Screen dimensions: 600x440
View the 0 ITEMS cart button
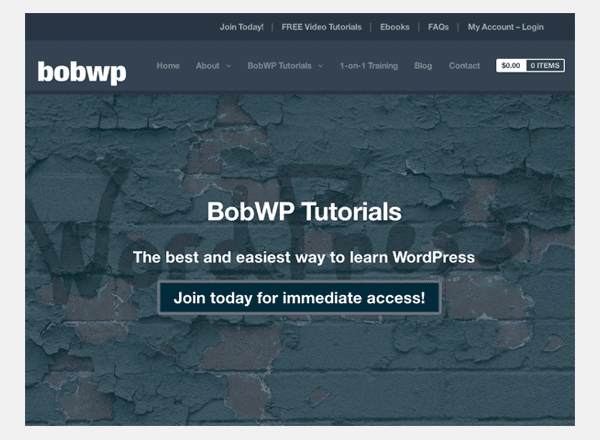[545, 65]
